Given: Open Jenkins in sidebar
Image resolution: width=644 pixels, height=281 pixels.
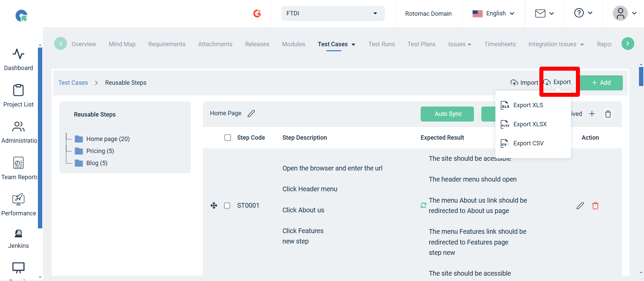Looking at the screenshot, I should 18,239.
